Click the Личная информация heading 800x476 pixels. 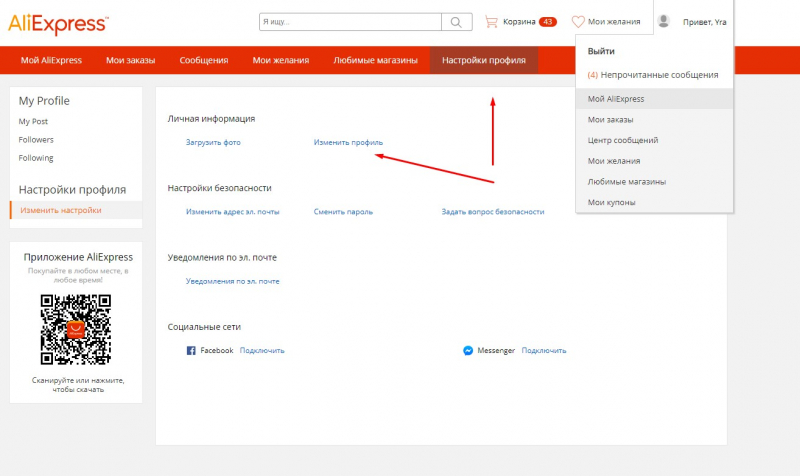click(211, 119)
